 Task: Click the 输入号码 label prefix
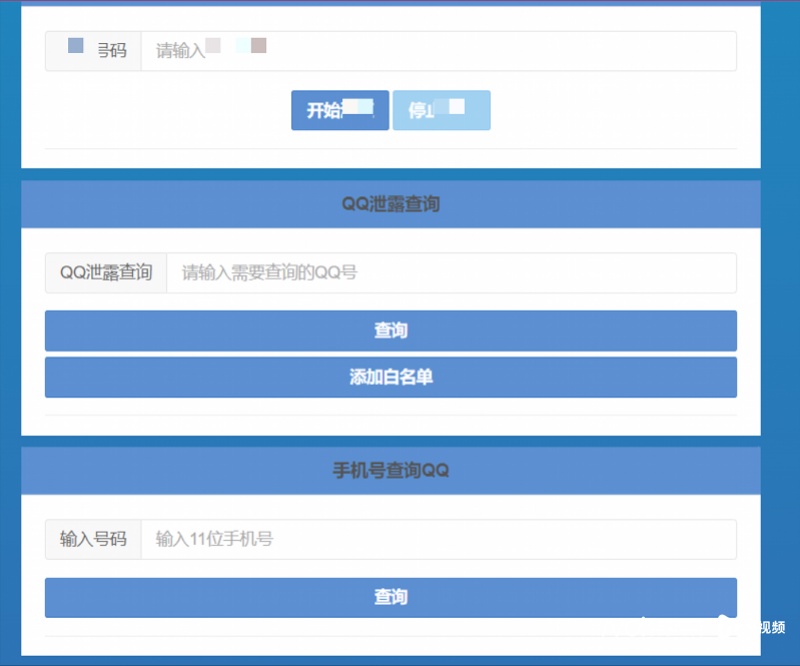click(x=92, y=538)
